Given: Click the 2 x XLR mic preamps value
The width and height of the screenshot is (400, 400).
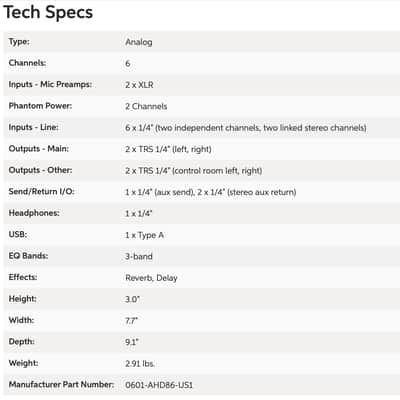Looking at the screenshot, I should click(139, 85).
